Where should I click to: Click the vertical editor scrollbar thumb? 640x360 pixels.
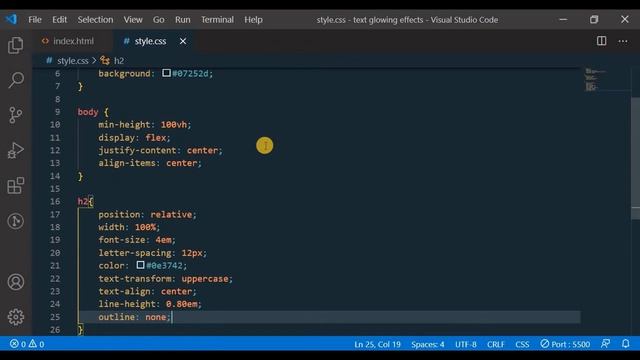click(x=635, y=158)
